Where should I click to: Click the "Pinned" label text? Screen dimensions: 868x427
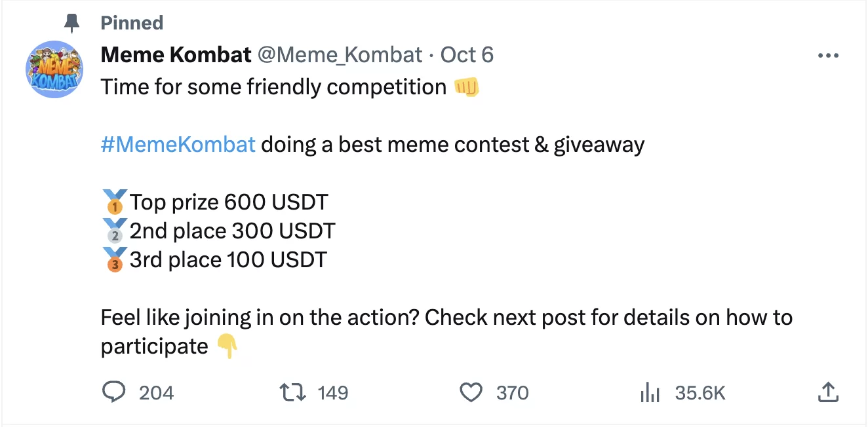click(132, 23)
